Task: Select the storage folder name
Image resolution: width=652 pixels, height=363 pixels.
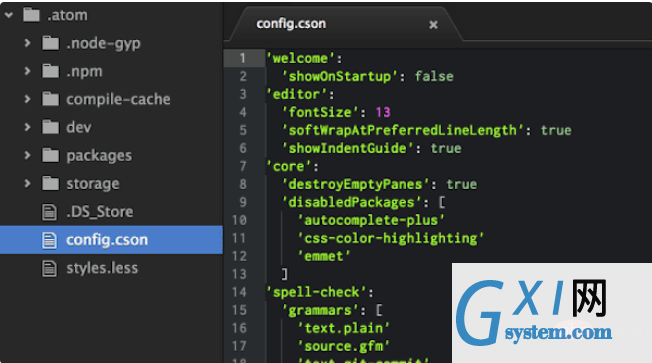Action: pos(93,184)
